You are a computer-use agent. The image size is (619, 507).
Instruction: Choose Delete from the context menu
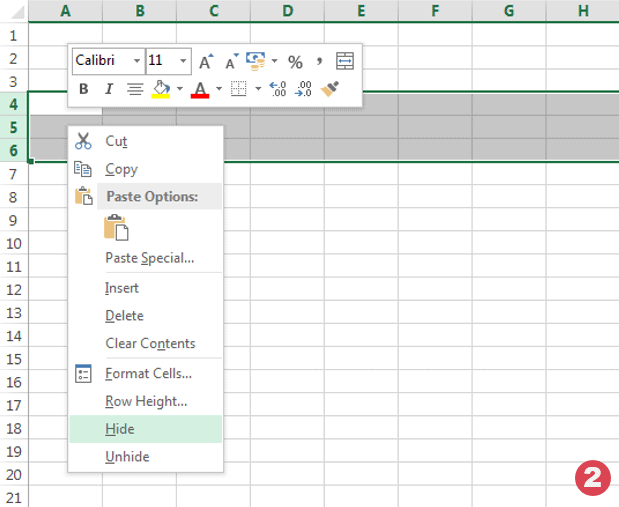(x=146, y=315)
